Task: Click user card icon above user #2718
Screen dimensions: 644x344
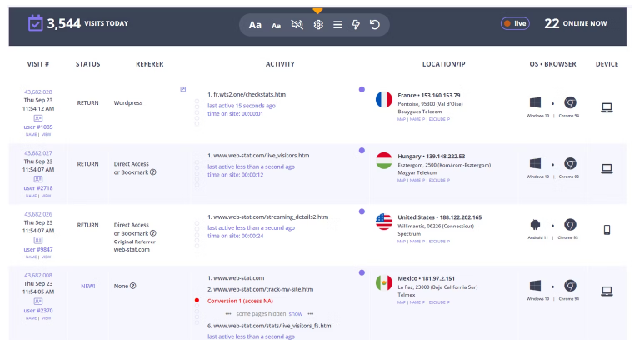Action: coord(38,179)
